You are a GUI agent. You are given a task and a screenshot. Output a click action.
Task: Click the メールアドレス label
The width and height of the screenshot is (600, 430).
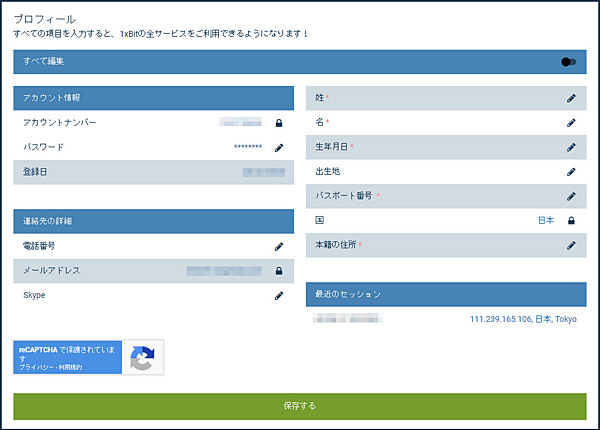[52, 270]
